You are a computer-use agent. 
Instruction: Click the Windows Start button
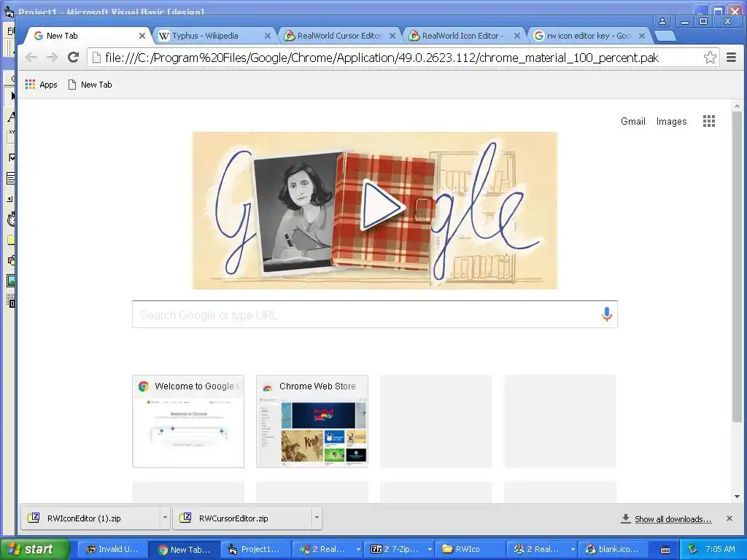point(34,550)
